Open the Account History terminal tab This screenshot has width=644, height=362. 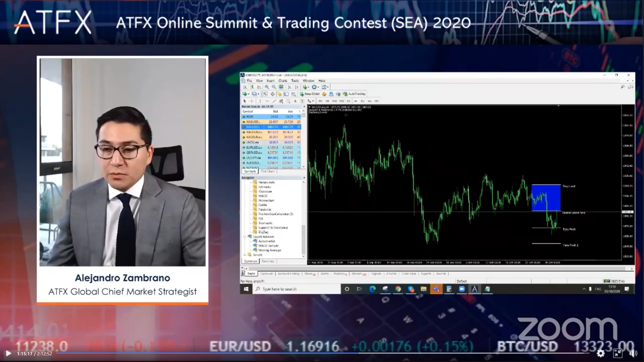[289, 274]
